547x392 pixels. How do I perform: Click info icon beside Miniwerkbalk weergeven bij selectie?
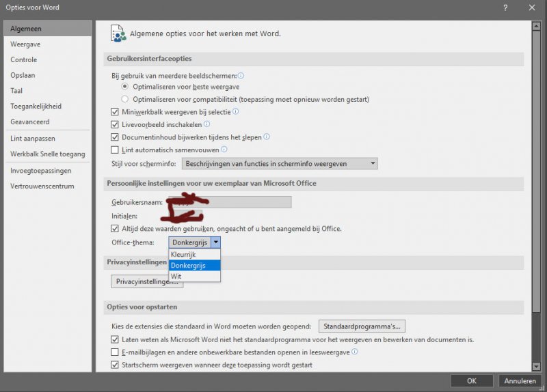tap(235, 111)
